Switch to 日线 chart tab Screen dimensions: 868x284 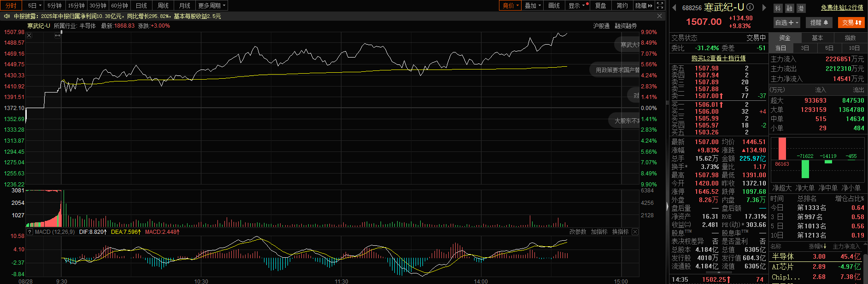(141, 6)
